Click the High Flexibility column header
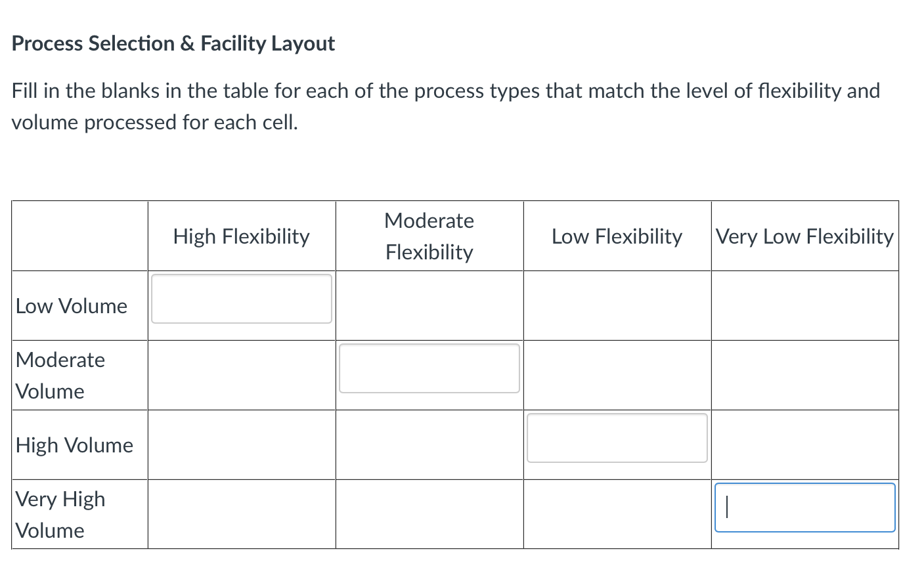The width and height of the screenshot is (924, 587). (241, 236)
